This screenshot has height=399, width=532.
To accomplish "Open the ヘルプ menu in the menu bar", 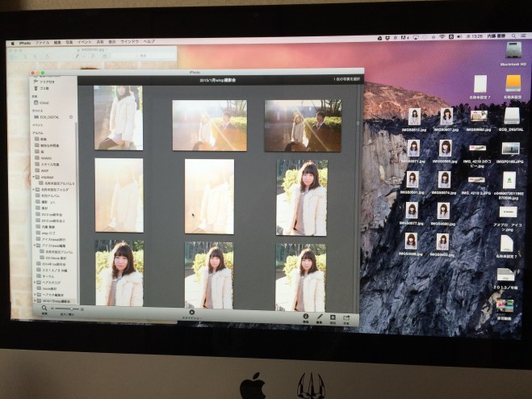I will [x=149, y=40].
